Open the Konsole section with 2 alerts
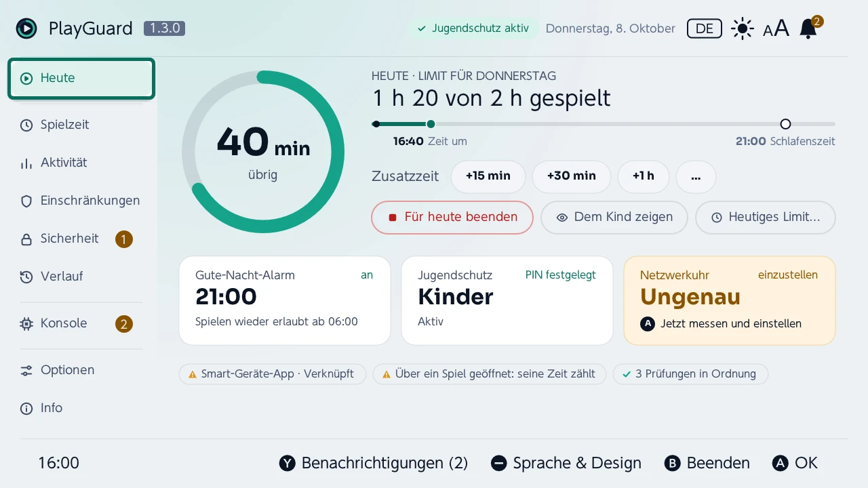The image size is (868, 488). tap(81, 323)
